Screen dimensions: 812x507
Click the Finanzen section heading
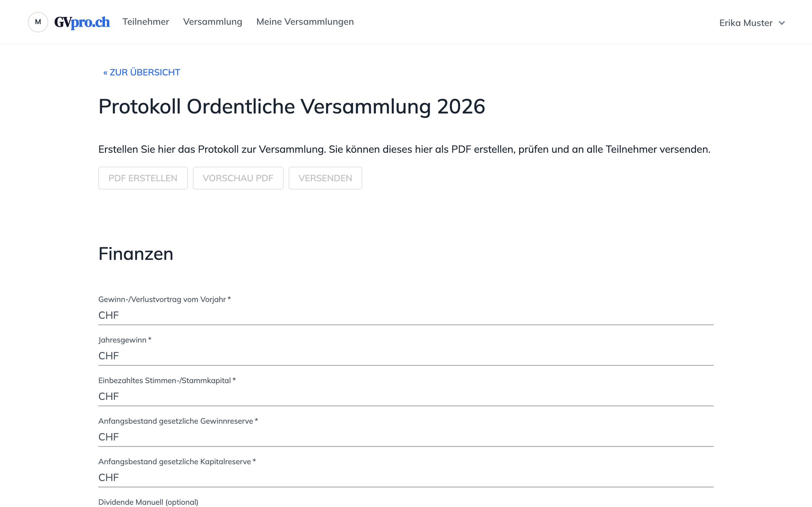(x=135, y=254)
